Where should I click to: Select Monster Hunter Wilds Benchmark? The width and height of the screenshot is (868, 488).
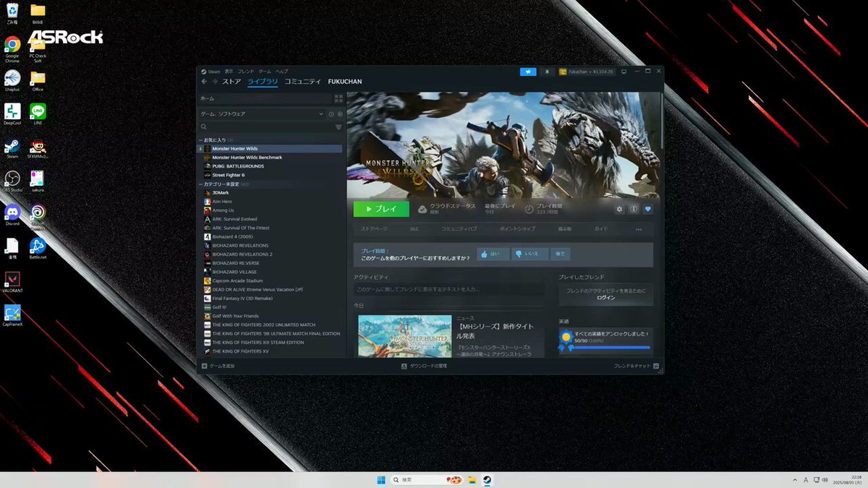(x=247, y=158)
